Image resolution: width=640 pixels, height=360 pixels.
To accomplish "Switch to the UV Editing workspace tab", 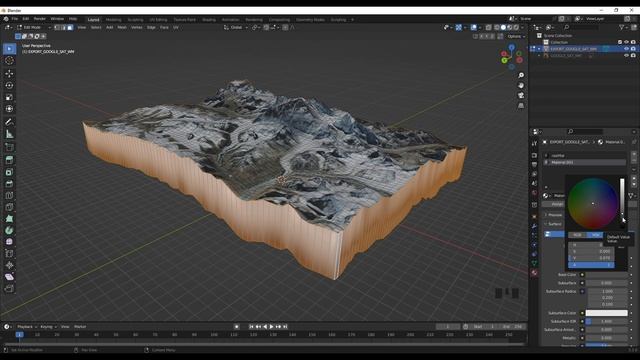I will (x=158, y=20).
